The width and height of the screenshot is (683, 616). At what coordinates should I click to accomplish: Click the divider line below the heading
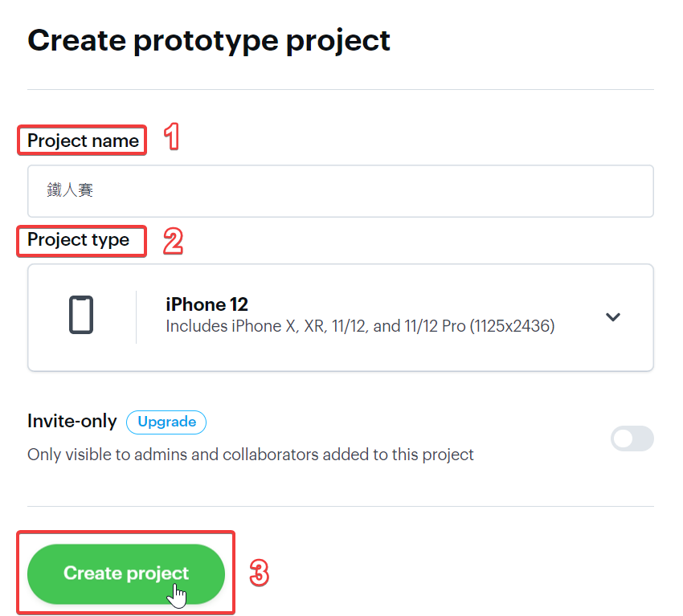point(340,89)
